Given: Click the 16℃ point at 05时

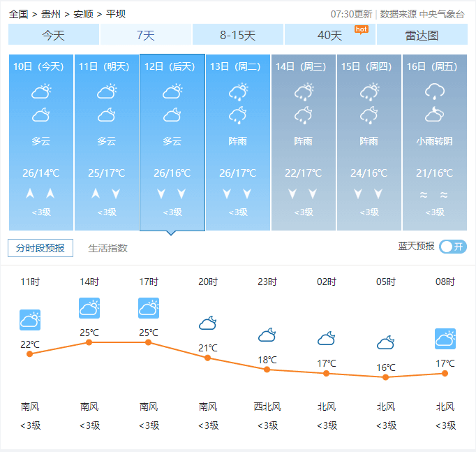Looking at the screenshot, I should tap(385, 377).
